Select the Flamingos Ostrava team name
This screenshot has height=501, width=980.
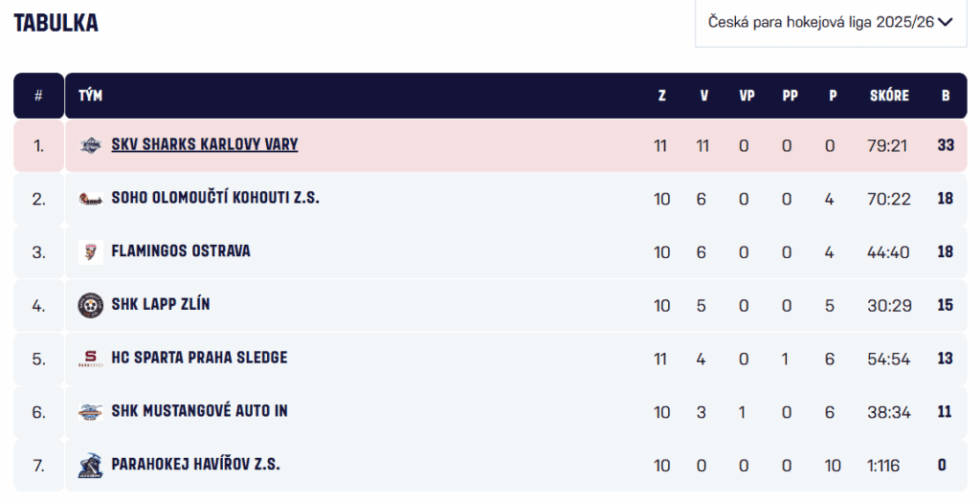(181, 251)
